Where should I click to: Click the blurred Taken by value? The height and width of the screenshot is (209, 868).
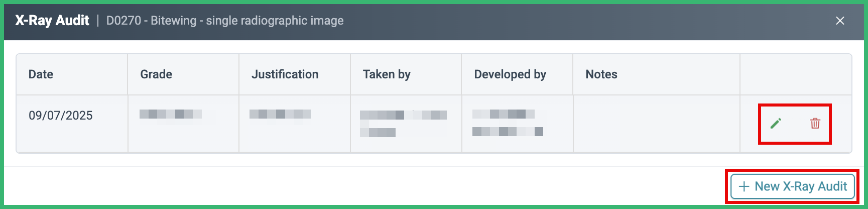click(403, 124)
